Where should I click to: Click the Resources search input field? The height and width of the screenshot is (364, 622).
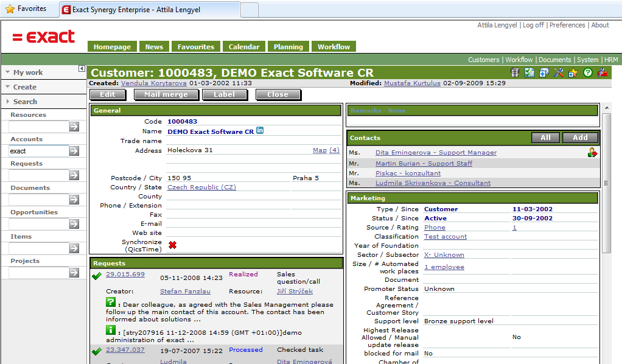(38, 127)
